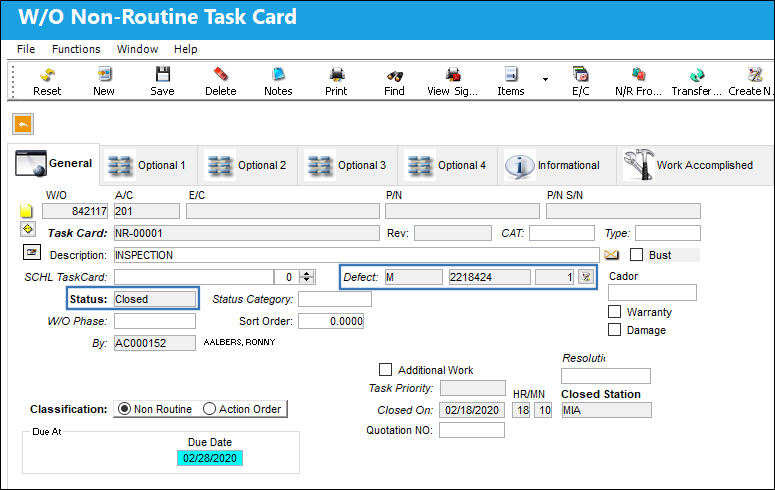This screenshot has height=490, width=775.
Task: Click the By field AC000152
Action: click(x=155, y=343)
